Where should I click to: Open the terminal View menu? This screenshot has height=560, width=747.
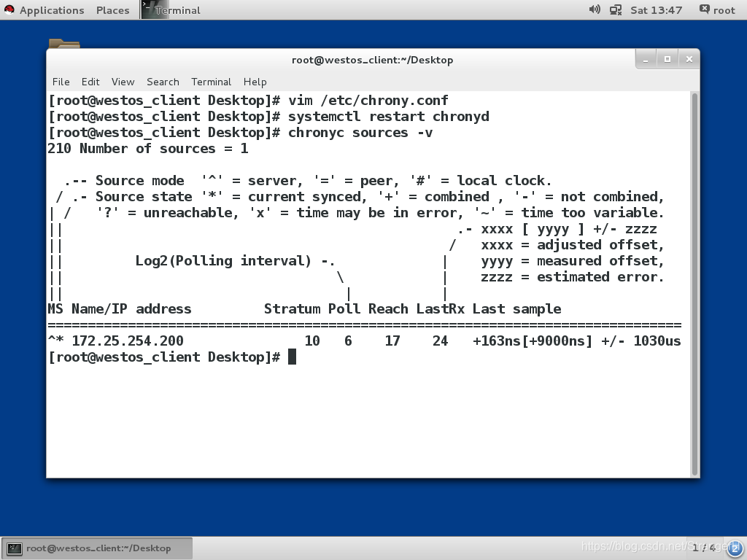(x=123, y=82)
